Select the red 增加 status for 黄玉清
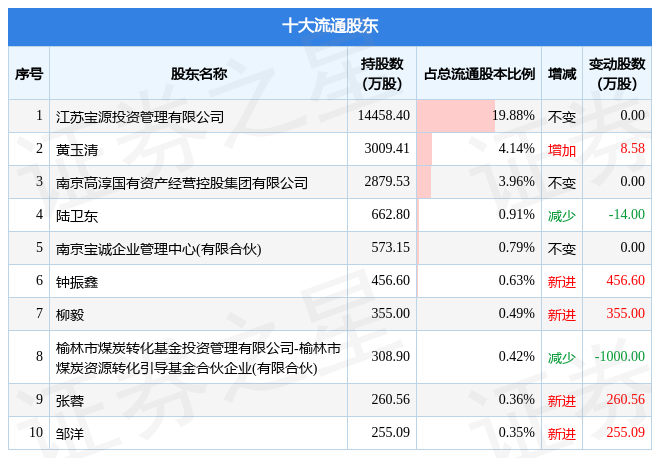Screen dimensions: 652x458 coord(562,150)
